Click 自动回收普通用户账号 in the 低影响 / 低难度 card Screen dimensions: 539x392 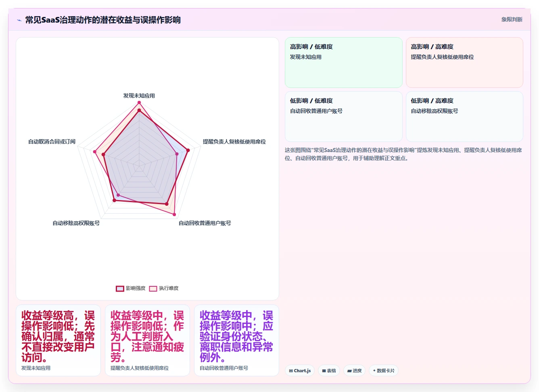pyautogui.click(x=316, y=111)
